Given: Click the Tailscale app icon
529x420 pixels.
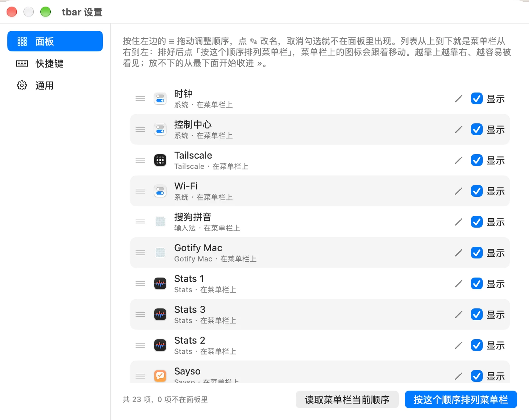Looking at the screenshot, I should [160, 160].
